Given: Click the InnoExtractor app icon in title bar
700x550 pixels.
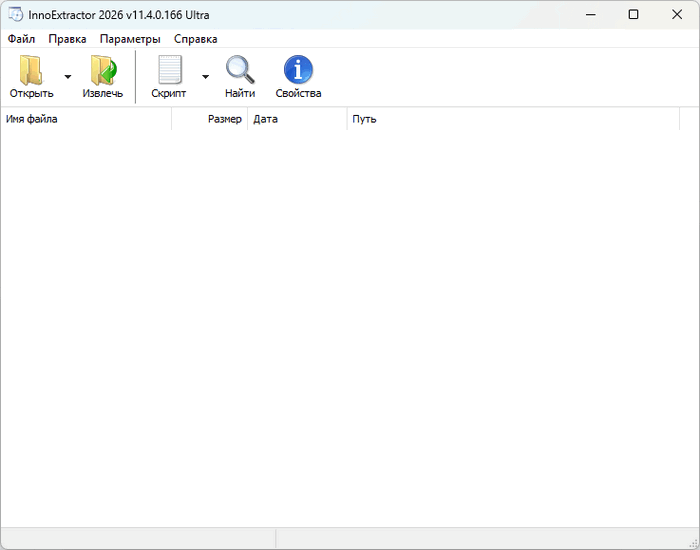Looking at the screenshot, I should pos(16,15).
